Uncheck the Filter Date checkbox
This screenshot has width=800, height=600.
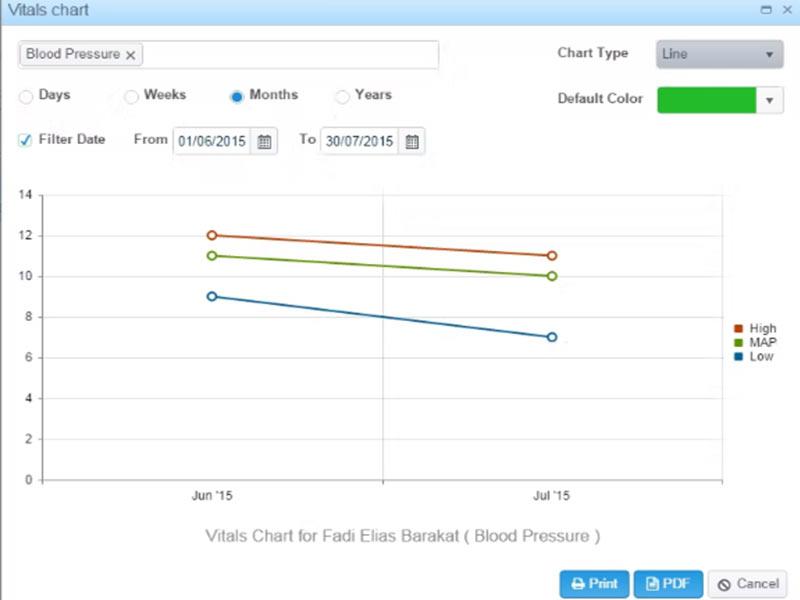pyautogui.click(x=25, y=140)
